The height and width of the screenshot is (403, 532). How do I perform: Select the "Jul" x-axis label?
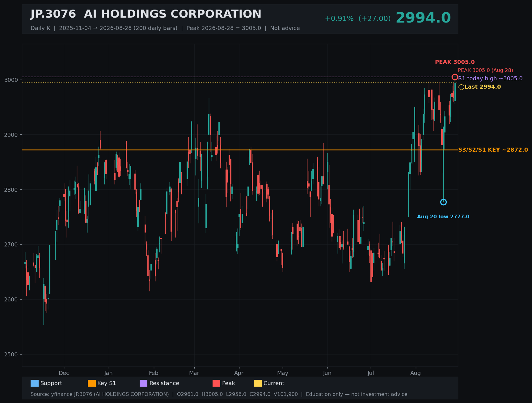(371, 373)
